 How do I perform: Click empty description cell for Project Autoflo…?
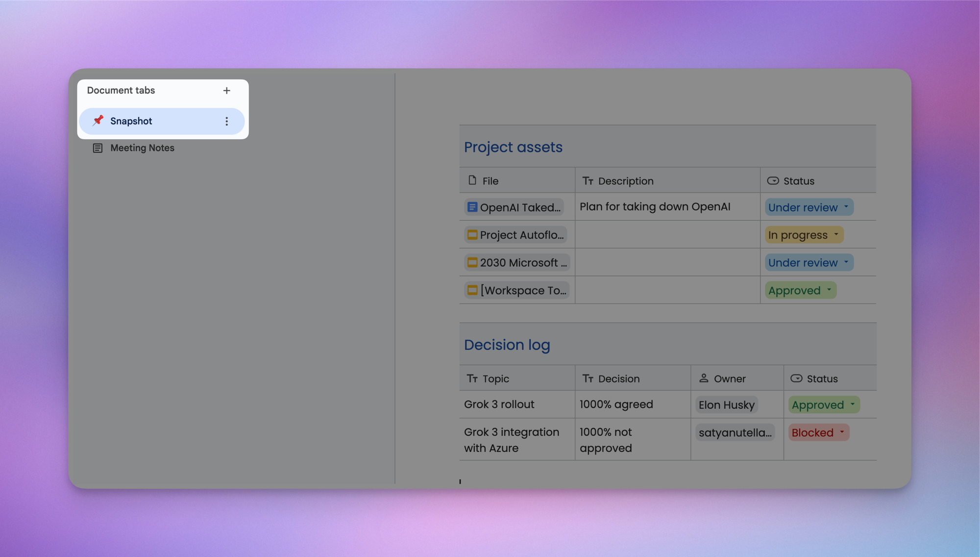[667, 235]
